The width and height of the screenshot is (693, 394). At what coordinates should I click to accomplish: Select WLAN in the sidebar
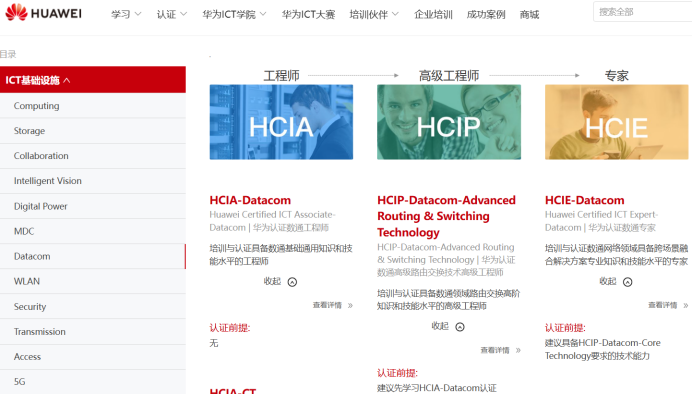tap(93, 281)
